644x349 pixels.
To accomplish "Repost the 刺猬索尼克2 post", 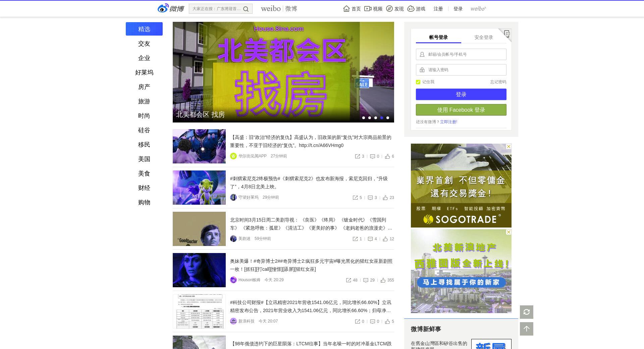I will (x=355, y=198).
